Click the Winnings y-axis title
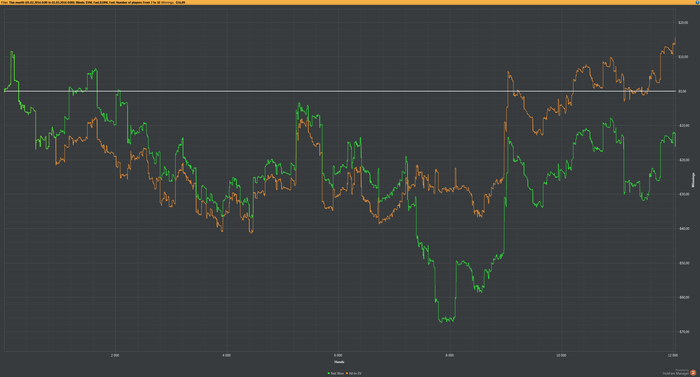The image size is (700, 377). 693,180
